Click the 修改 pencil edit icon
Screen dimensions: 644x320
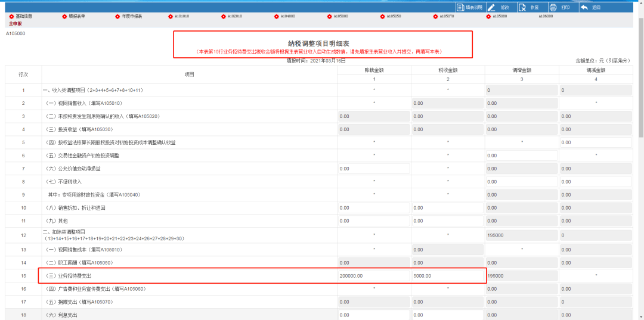[492, 7]
